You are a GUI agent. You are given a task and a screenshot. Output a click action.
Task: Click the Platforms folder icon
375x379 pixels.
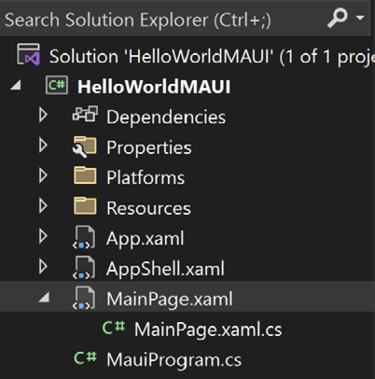coord(85,175)
